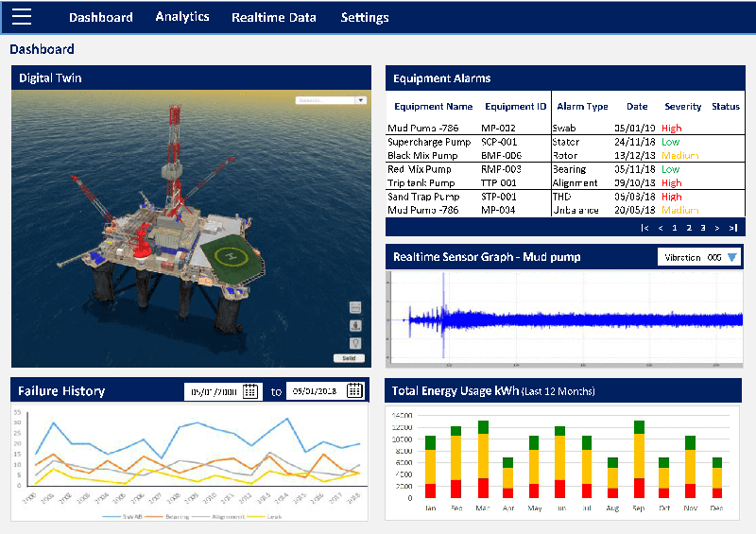Switch to the Analytics tab

182,17
